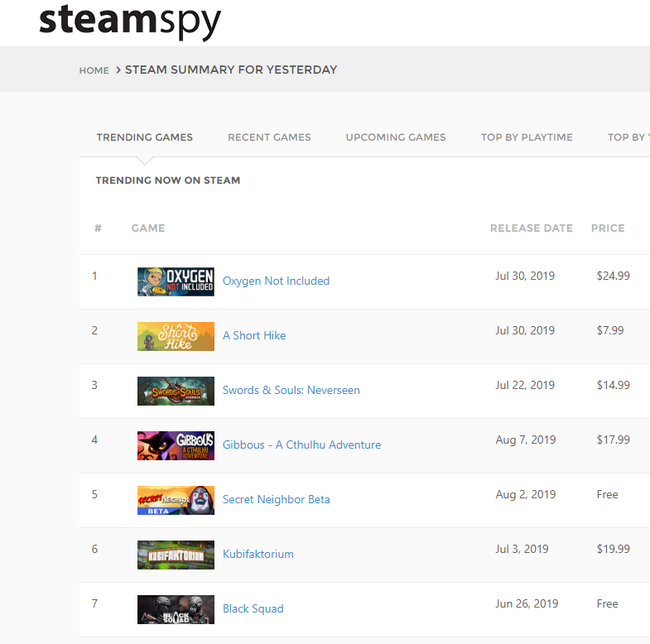Open Oxygen Not Included game link
650x644 pixels.
[x=276, y=281]
